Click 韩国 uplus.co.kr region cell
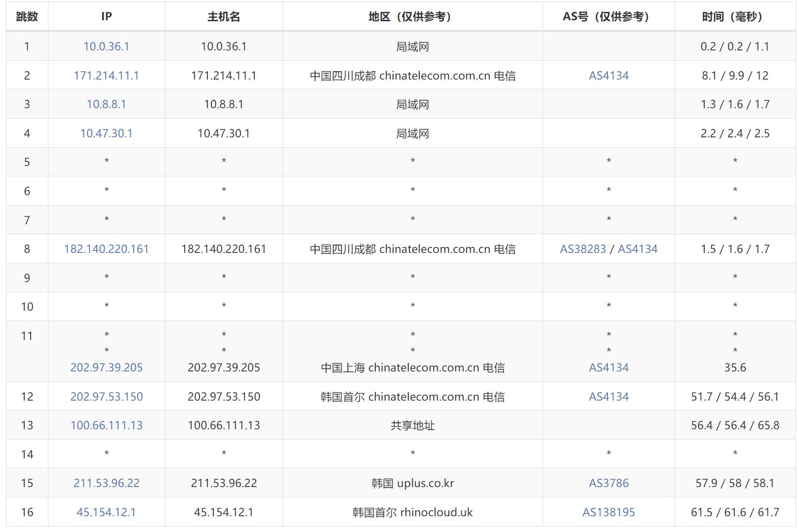 point(412,483)
